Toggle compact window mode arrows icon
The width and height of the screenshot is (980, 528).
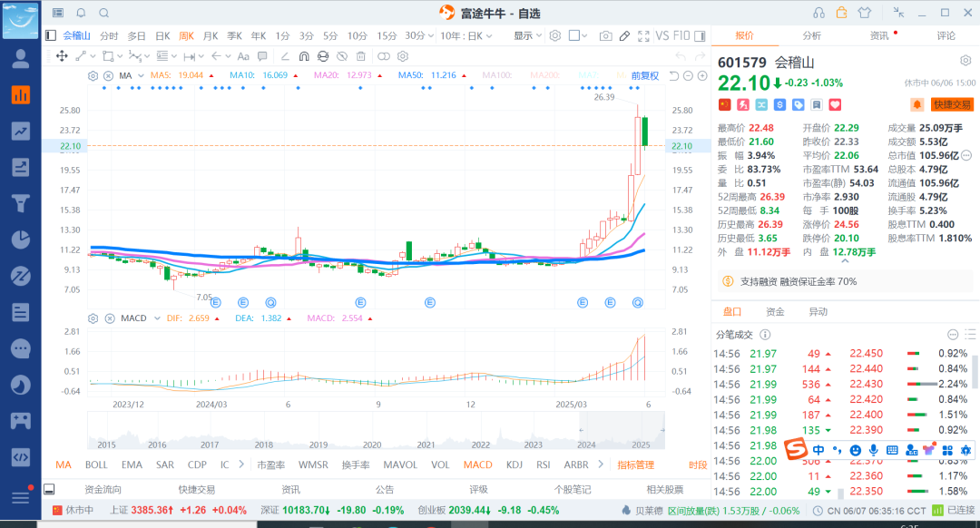[x=898, y=13]
